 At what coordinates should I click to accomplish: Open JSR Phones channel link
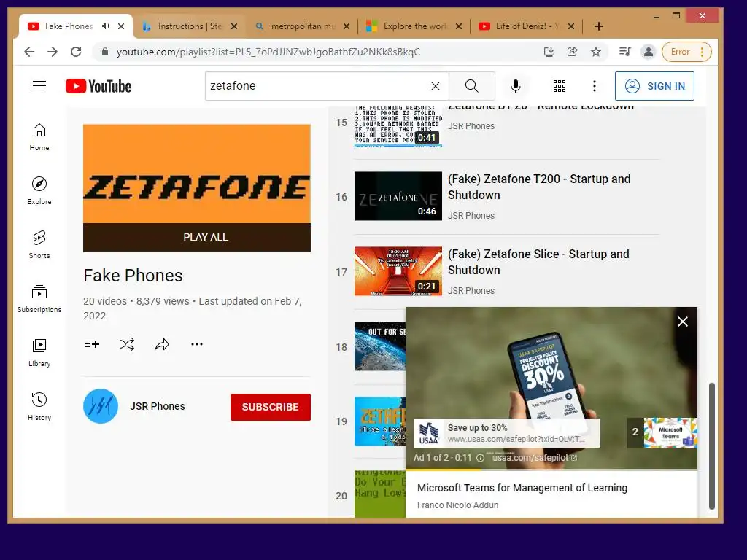pos(158,406)
